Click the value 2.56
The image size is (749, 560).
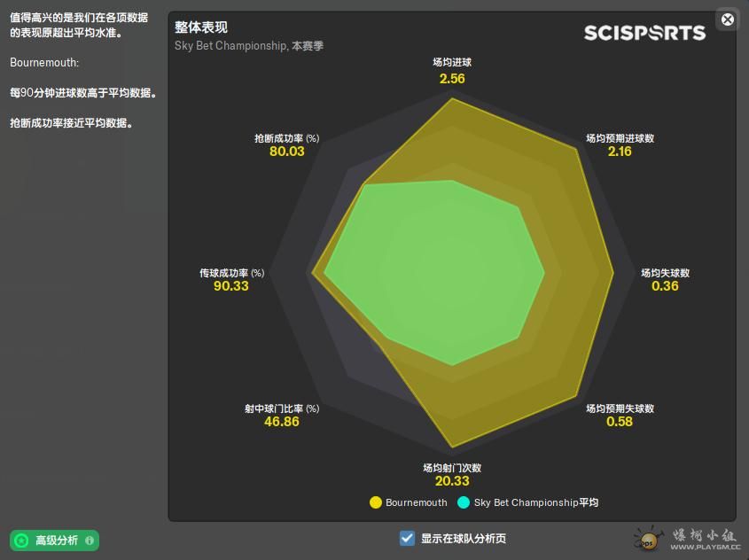452,78
